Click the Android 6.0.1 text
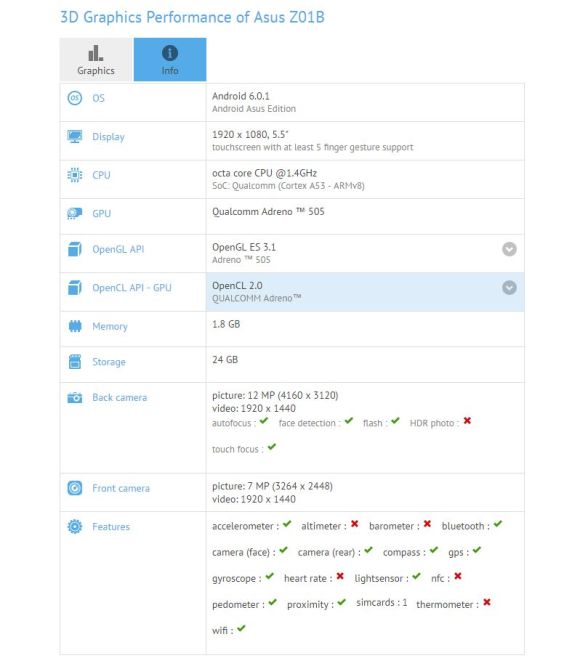The image size is (580, 658). pos(240,96)
